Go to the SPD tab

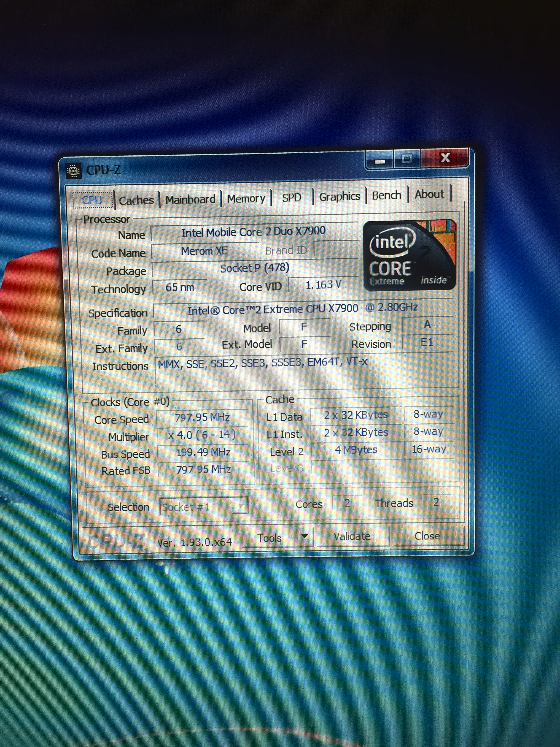[291, 197]
